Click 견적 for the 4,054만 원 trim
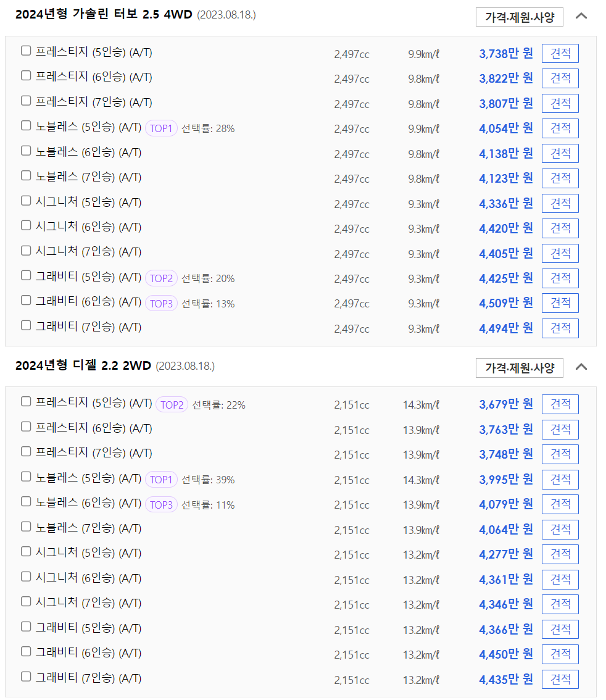This screenshot has width=606, height=700. pos(560,128)
